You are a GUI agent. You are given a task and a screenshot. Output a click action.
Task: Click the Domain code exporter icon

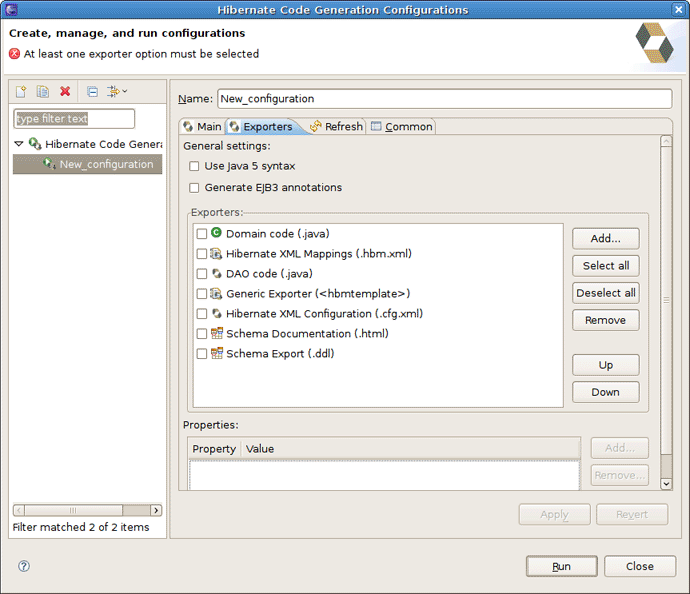(216, 233)
